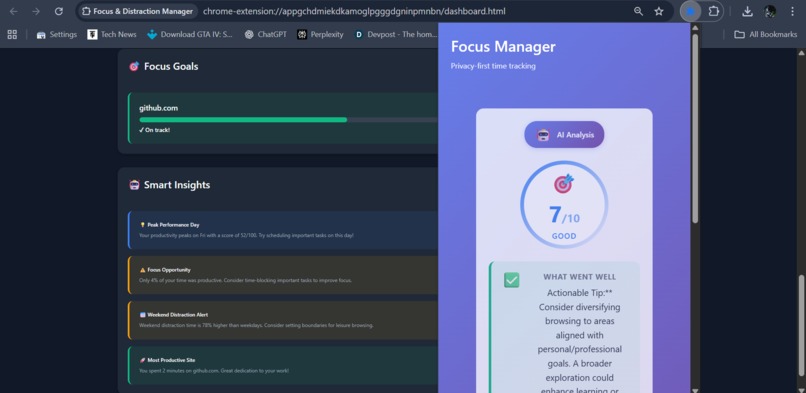The width and height of the screenshot is (806, 393).
Task: Click the profile avatar icon
Action: (x=770, y=11)
